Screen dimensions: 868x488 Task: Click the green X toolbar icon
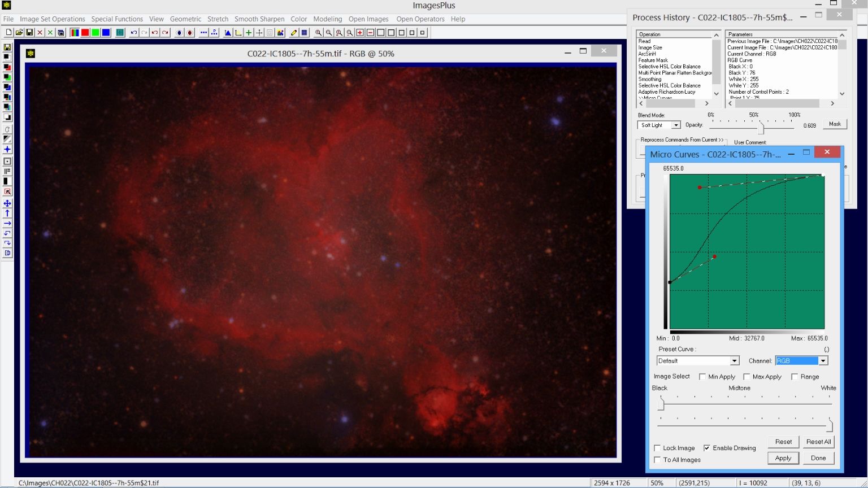click(50, 33)
